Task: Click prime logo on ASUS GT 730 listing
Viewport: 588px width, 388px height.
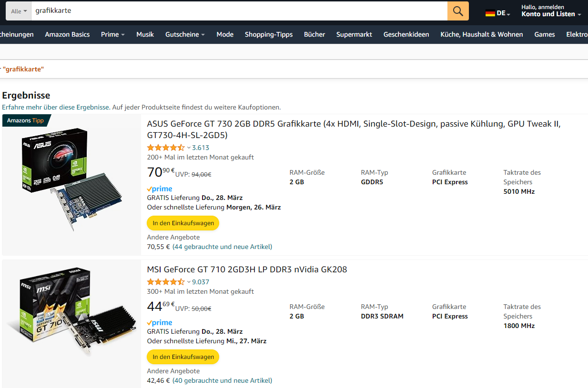Action: [x=160, y=189]
